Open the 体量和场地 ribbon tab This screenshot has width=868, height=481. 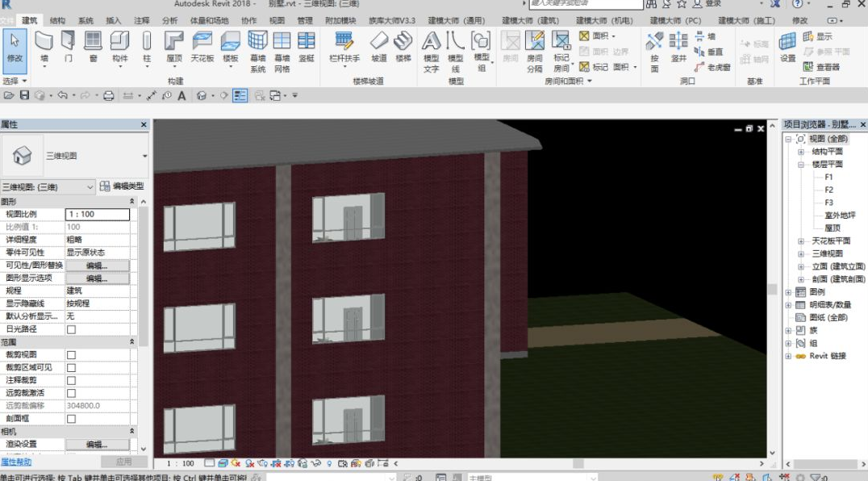point(209,20)
